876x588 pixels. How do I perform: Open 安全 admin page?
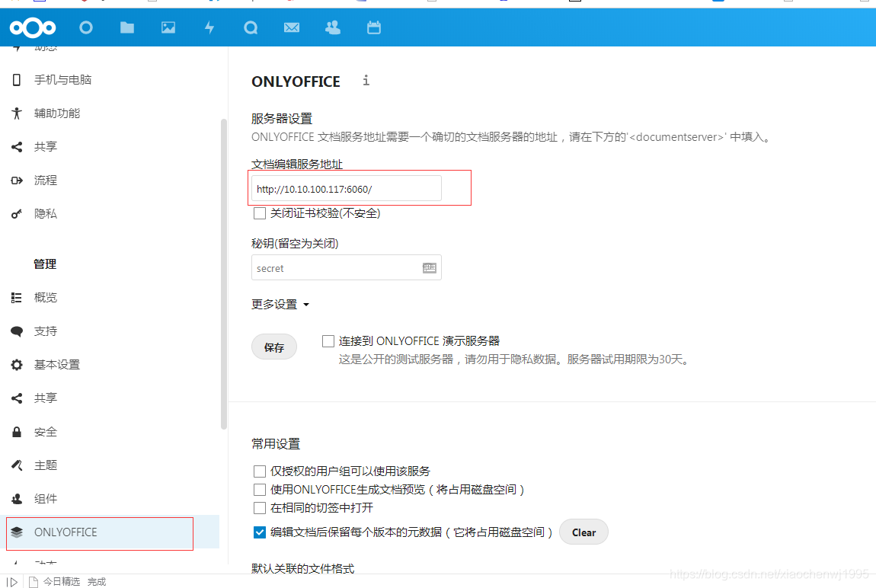click(45, 432)
